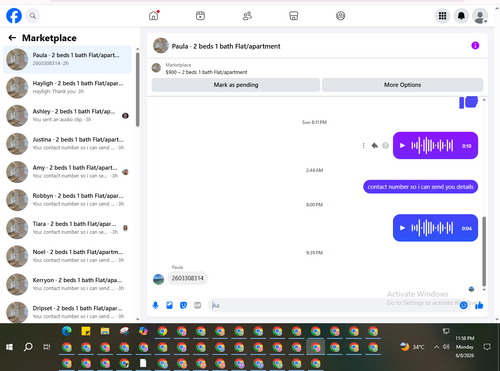Open Task View in taskbar

pos(47,347)
